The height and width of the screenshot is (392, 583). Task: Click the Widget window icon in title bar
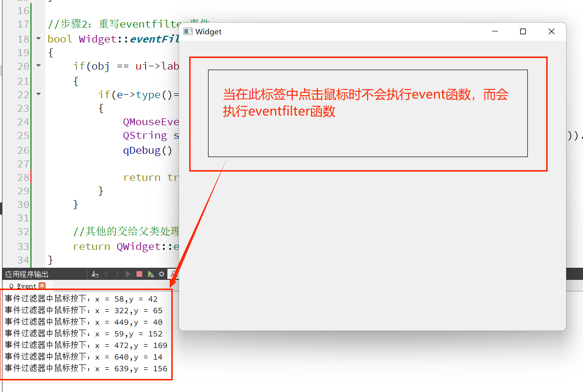188,31
